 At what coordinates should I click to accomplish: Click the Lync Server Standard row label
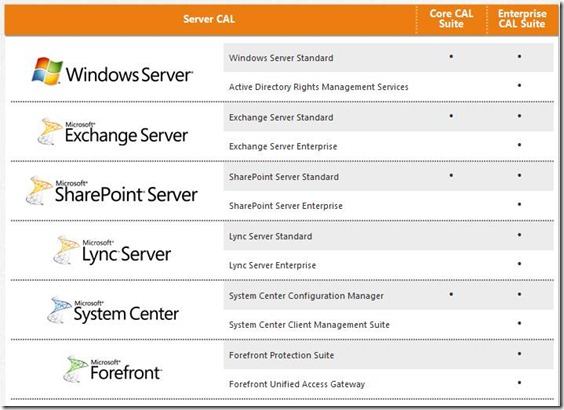270,236
